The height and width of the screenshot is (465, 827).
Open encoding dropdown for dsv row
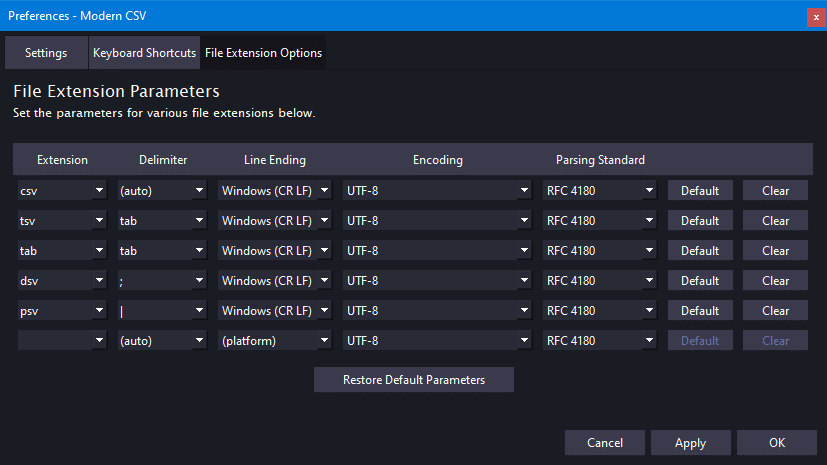click(x=437, y=280)
